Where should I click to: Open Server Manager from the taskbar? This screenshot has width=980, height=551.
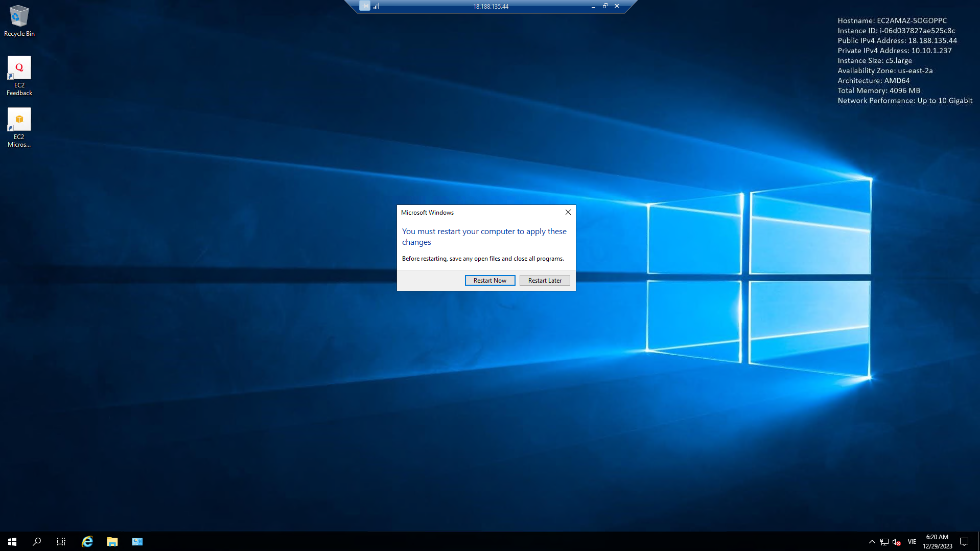137,541
